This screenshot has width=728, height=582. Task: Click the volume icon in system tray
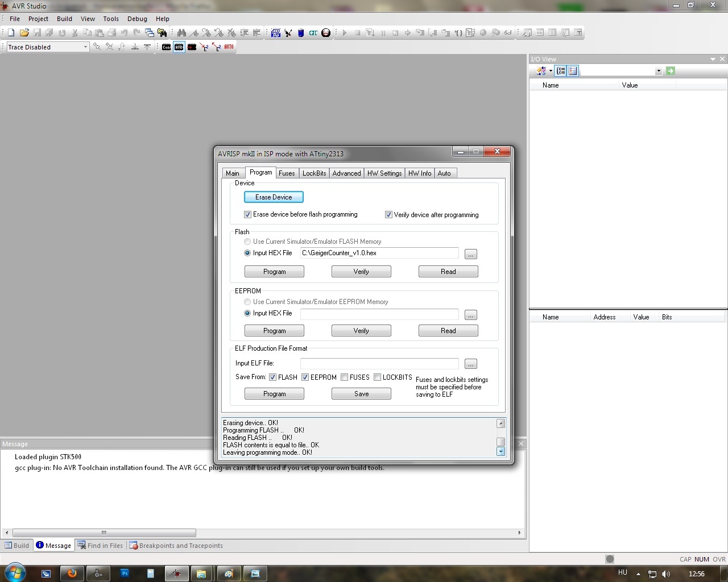click(x=666, y=574)
